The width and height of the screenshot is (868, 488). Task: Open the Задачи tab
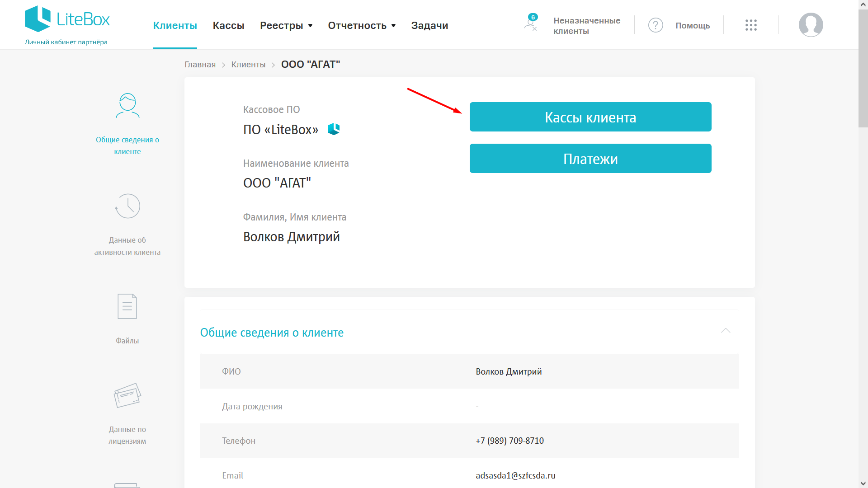tap(429, 26)
